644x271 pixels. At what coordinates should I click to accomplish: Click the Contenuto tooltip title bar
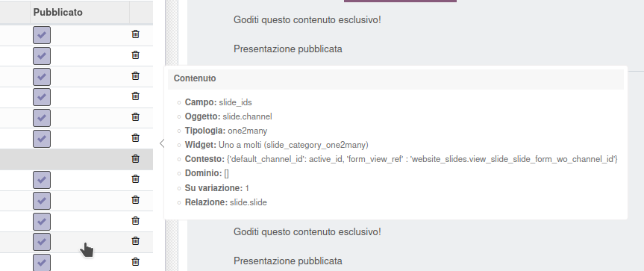(396, 79)
